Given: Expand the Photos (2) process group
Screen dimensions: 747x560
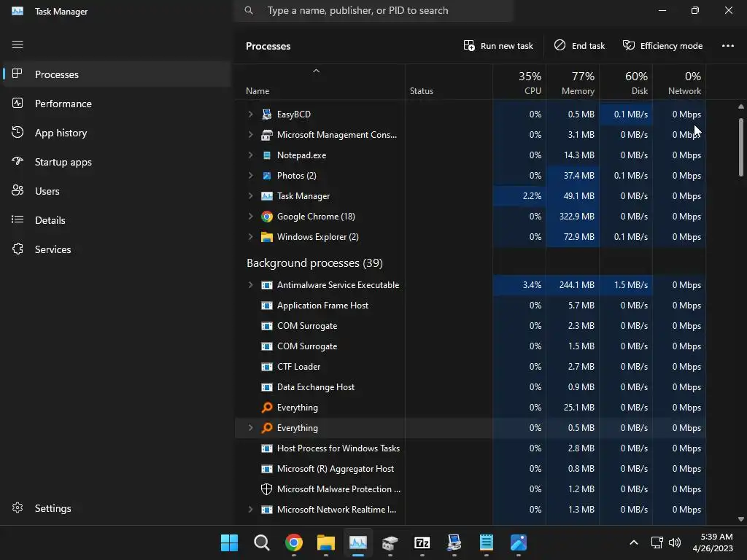Looking at the screenshot, I should (x=251, y=176).
